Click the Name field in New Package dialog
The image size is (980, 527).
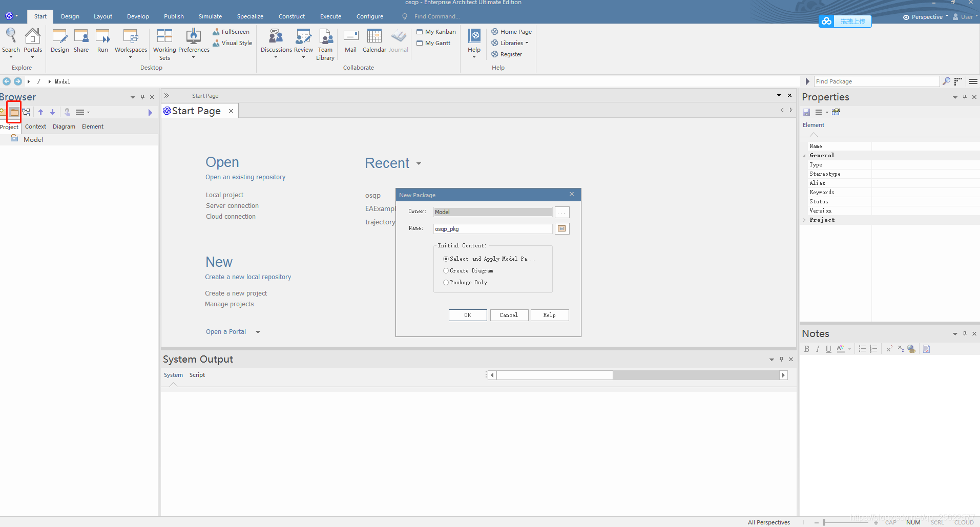click(x=493, y=229)
